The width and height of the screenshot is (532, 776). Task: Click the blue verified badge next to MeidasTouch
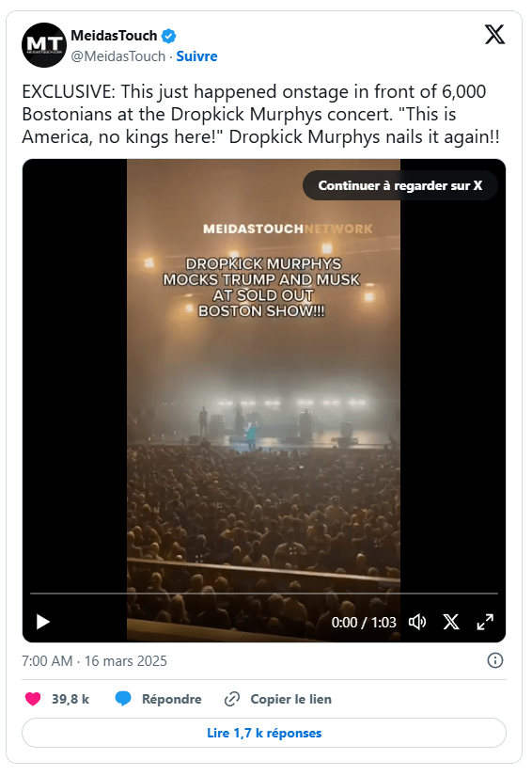click(x=169, y=36)
